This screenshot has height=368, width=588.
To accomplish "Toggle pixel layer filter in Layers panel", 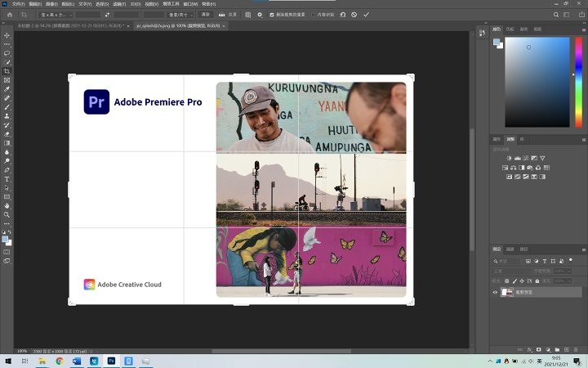I will (x=528, y=261).
